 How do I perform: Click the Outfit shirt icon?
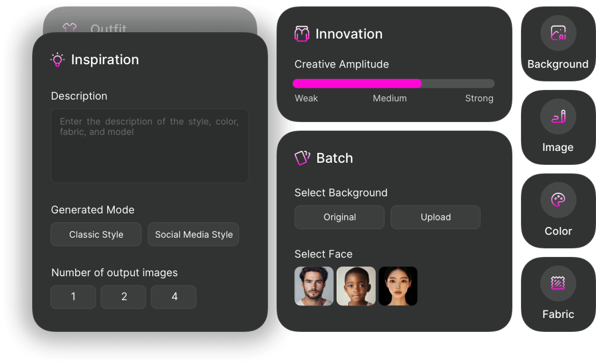(x=70, y=27)
